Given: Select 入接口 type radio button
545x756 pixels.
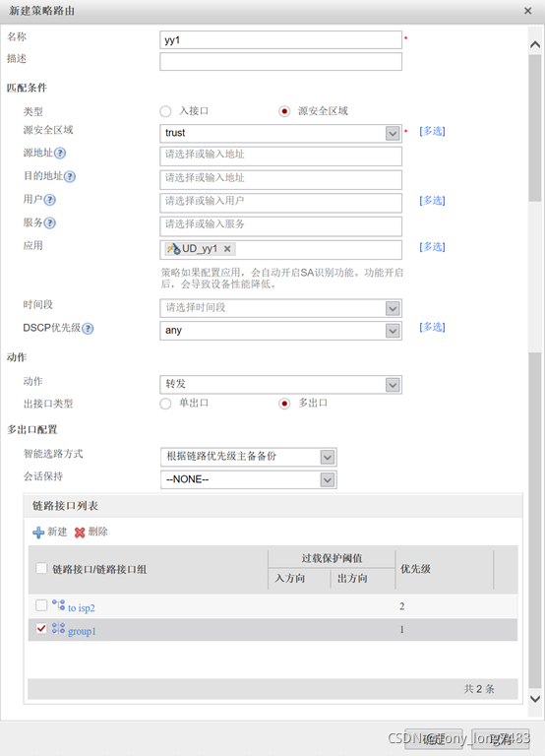Looking at the screenshot, I should pyautogui.click(x=165, y=111).
